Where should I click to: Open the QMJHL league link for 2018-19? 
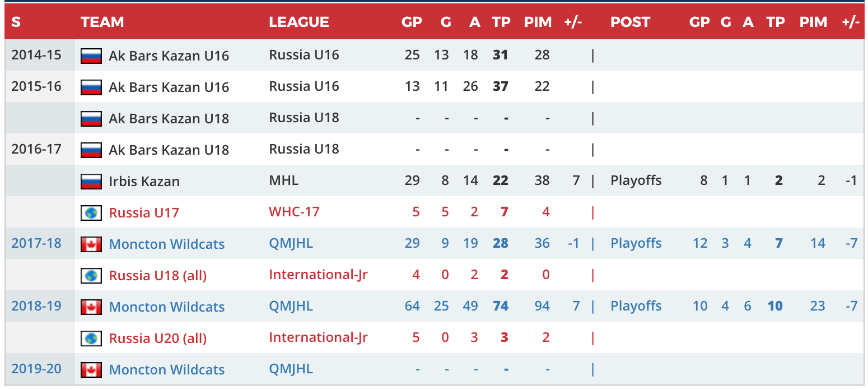coord(291,306)
